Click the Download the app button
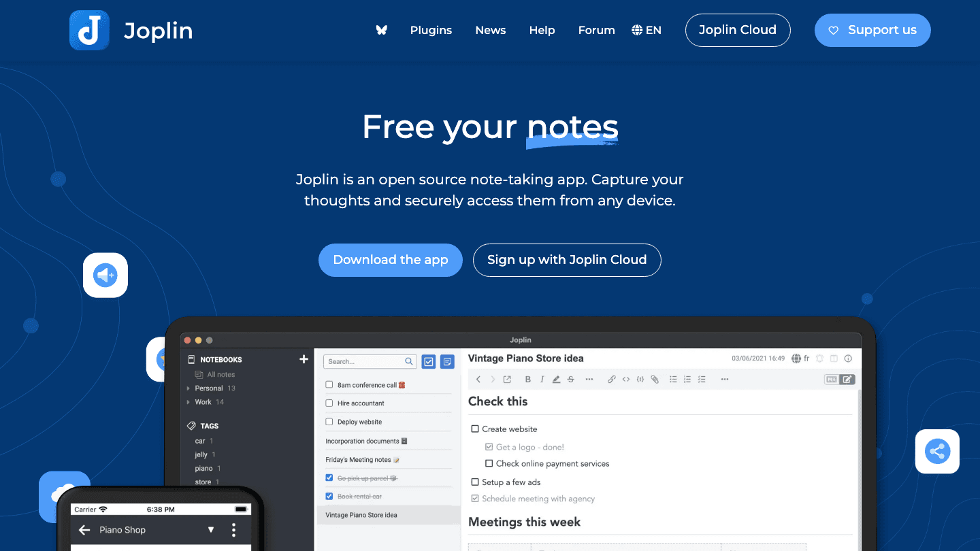Viewport: 980px width, 551px height. [x=391, y=260]
